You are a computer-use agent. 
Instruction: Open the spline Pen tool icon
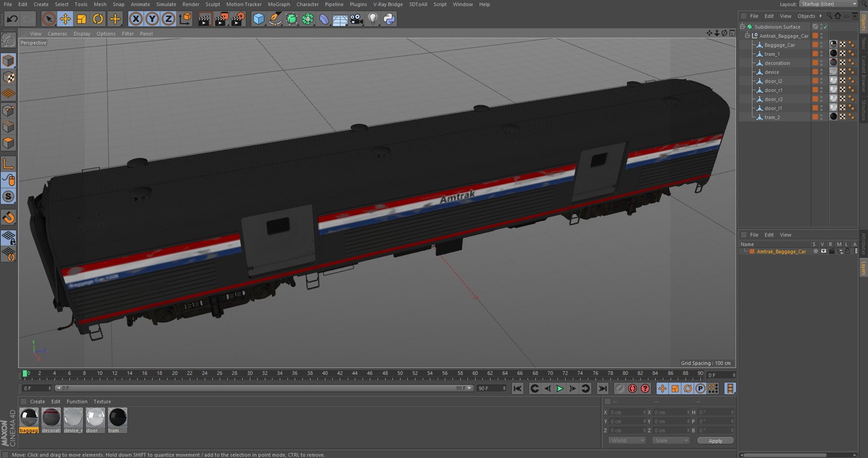click(275, 19)
